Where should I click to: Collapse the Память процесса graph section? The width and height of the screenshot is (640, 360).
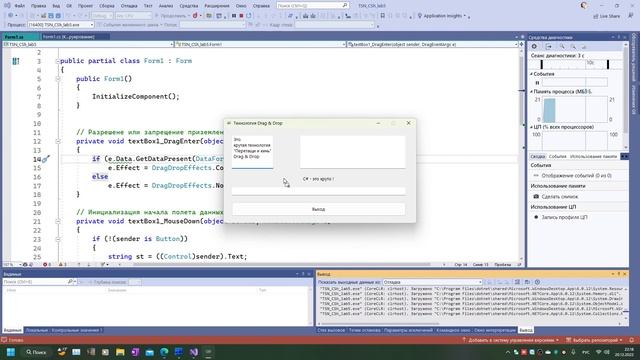coord(531,92)
